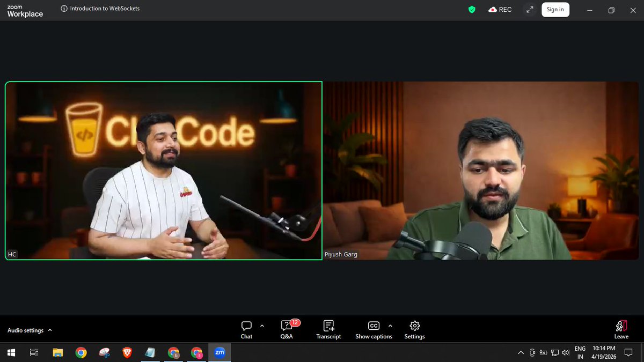This screenshot has height=362, width=644.
Task: Open the tray icon right of the hidden-icons chevron
Action: [x=532, y=352]
